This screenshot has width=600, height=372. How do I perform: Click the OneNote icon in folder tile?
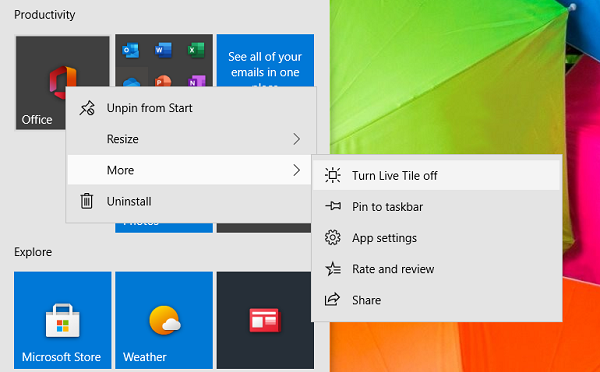click(x=196, y=81)
